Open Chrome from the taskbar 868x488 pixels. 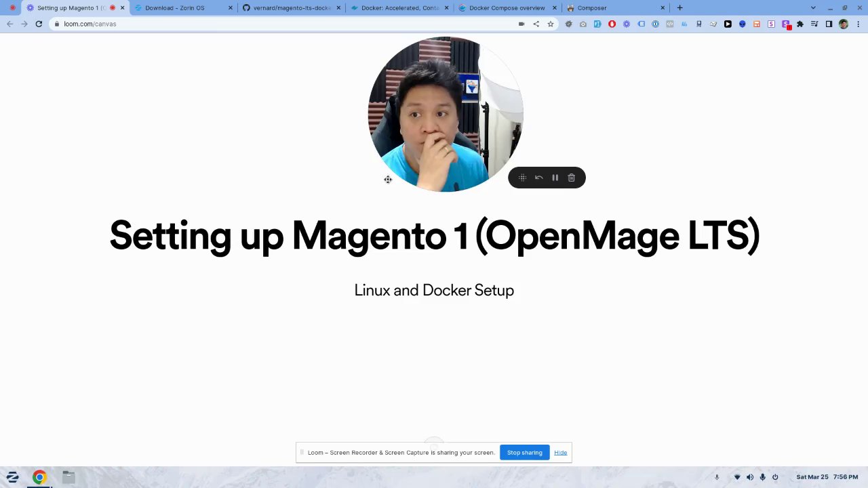pyautogui.click(x=39, y=477)
